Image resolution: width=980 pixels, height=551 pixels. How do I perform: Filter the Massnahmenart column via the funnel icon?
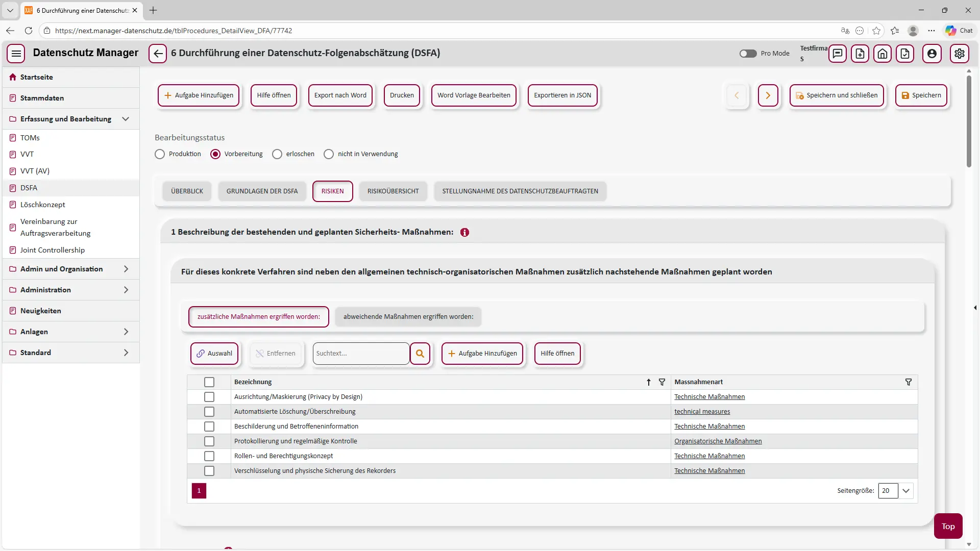[909, 382]
